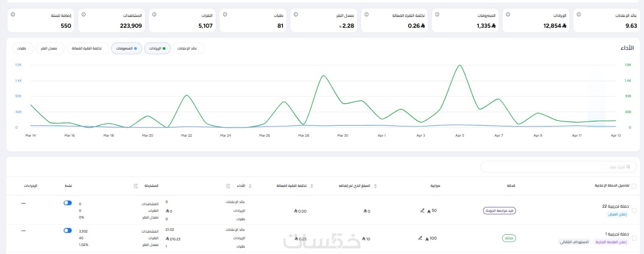This screenshot has width=644, height=254.
Task: Open actions menu for حملة تجريبية 22
Action: (23, 203)
